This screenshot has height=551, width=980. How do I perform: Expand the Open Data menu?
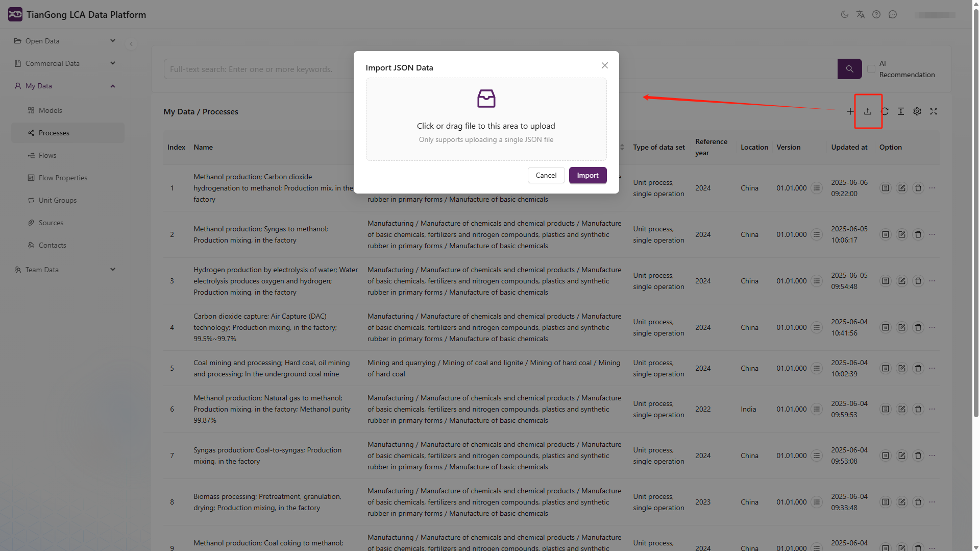tap(65, 41)
